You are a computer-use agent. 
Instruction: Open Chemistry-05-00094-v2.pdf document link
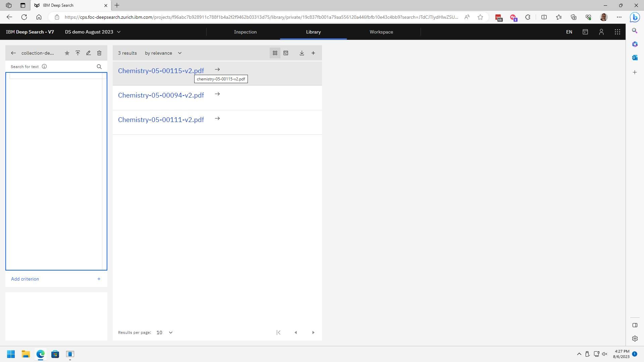[x=161, y=95]
